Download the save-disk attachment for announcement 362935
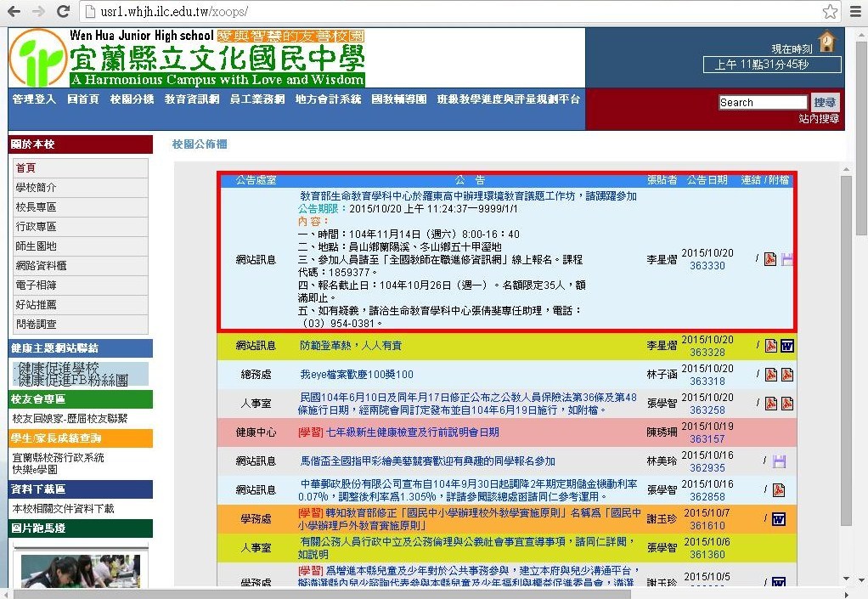Viewport: 868px width, 599px height. pyautogui.click(x=779, y=461)
